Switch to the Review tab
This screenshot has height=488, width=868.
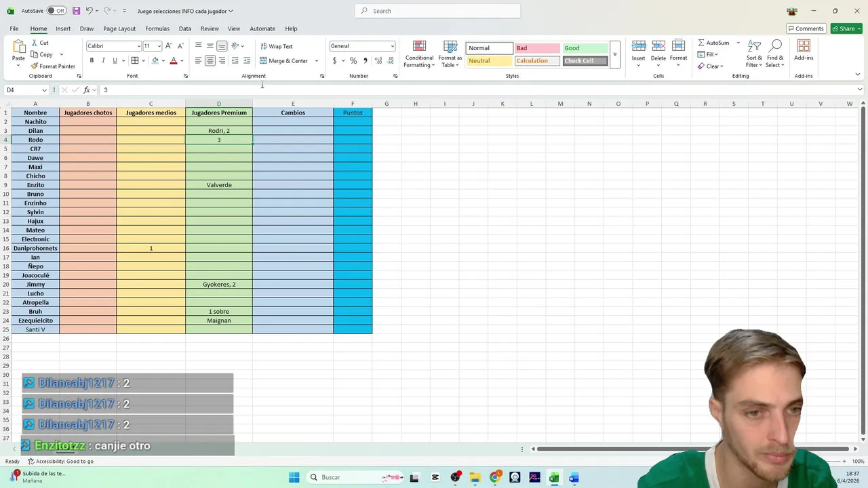tap(210, 28)
